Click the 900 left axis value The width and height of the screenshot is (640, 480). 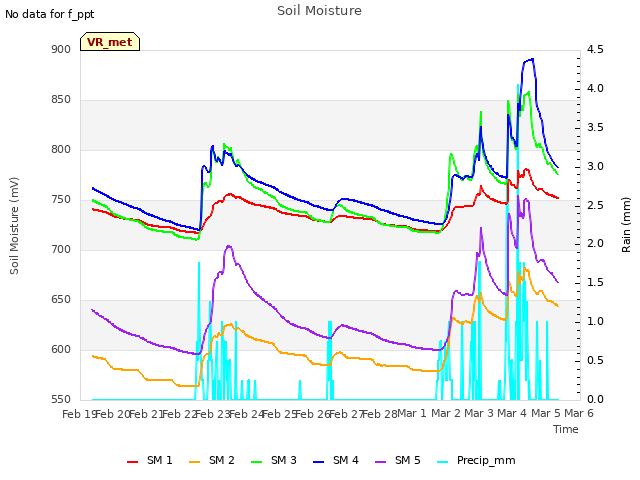click(x=61, y=50)
